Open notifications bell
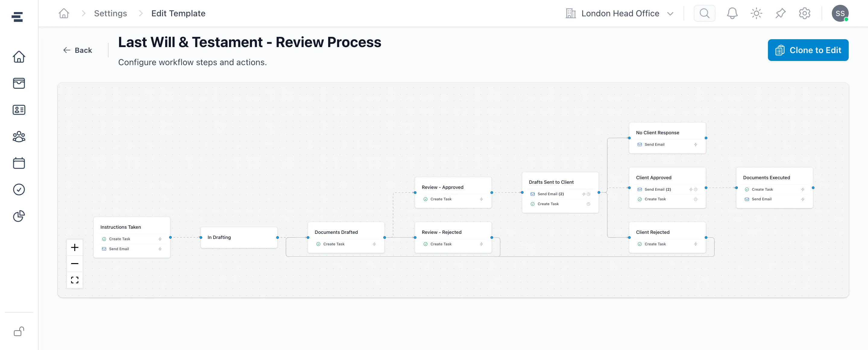The height and width of the screenshot is (350, 868). [732, 14]
